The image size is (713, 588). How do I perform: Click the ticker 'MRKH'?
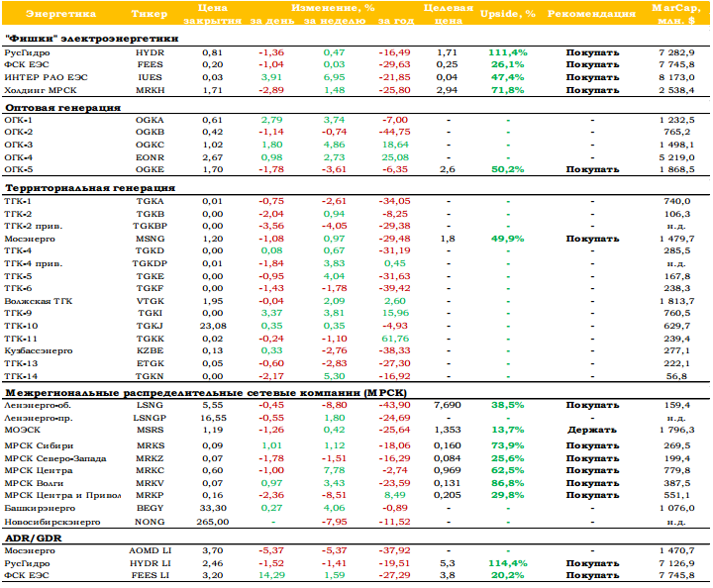150,90
